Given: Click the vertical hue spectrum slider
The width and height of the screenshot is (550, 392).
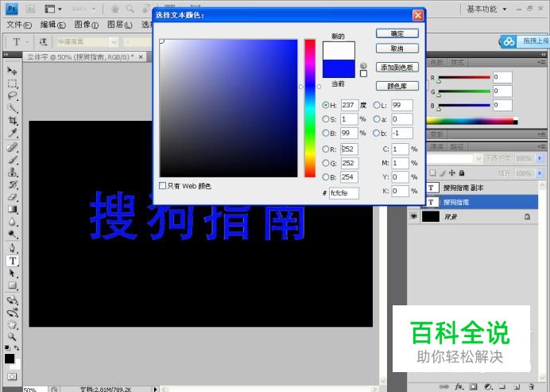Looking at the screenshot, I should pyautogui.click(x=310, y=108).
